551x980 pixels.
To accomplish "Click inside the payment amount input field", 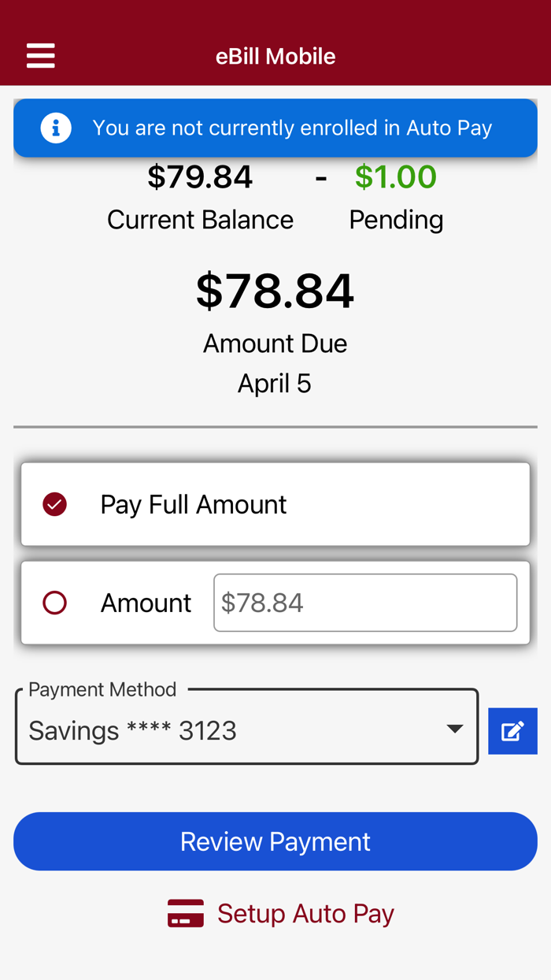I will [x=365, y=602].
